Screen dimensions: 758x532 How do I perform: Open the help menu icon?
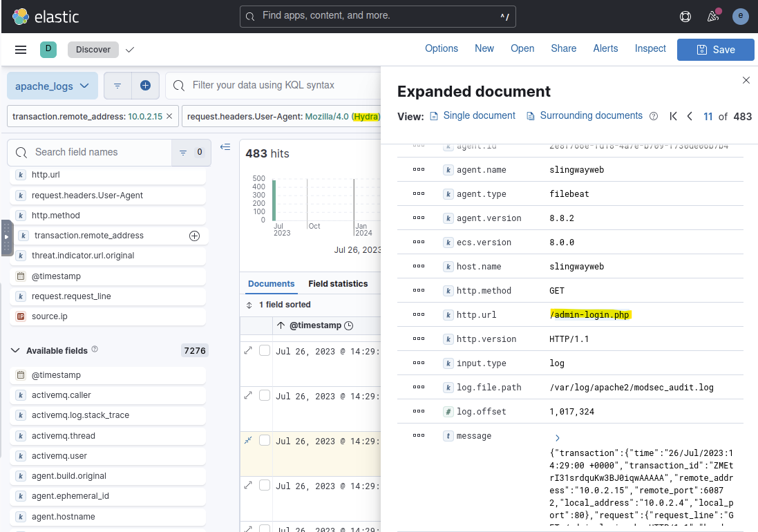coord(685,17)
